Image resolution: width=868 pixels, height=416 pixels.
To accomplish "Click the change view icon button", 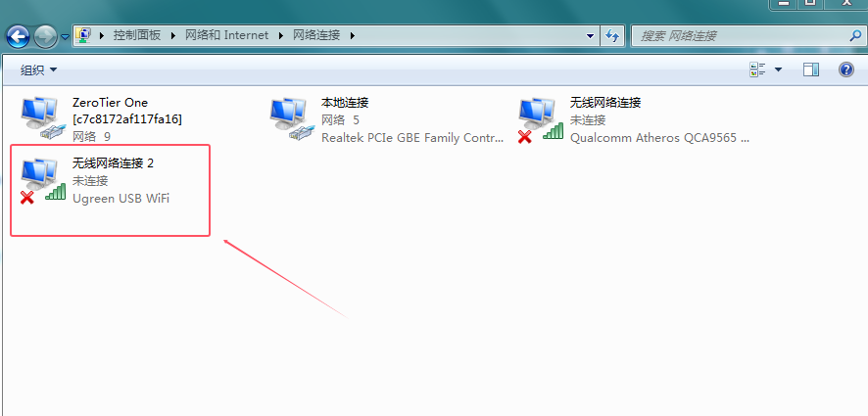I will tap(757, 69).
